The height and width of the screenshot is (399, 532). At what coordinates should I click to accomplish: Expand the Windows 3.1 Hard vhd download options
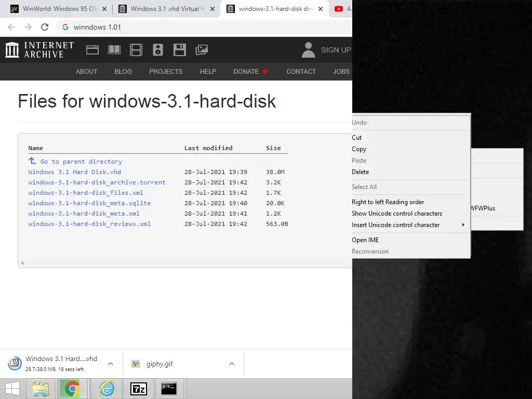111,364
